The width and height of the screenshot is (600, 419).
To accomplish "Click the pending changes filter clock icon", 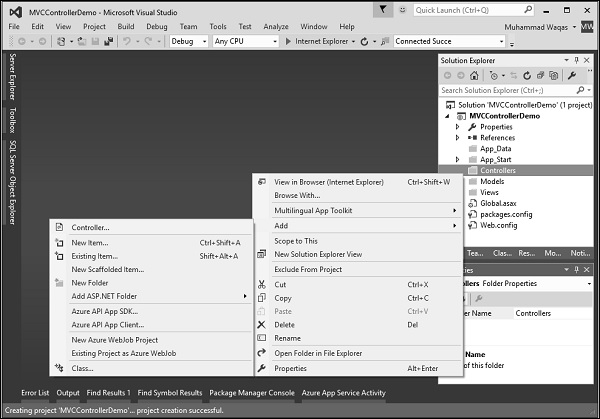I will pyautogui.click(x=494, y=76).
